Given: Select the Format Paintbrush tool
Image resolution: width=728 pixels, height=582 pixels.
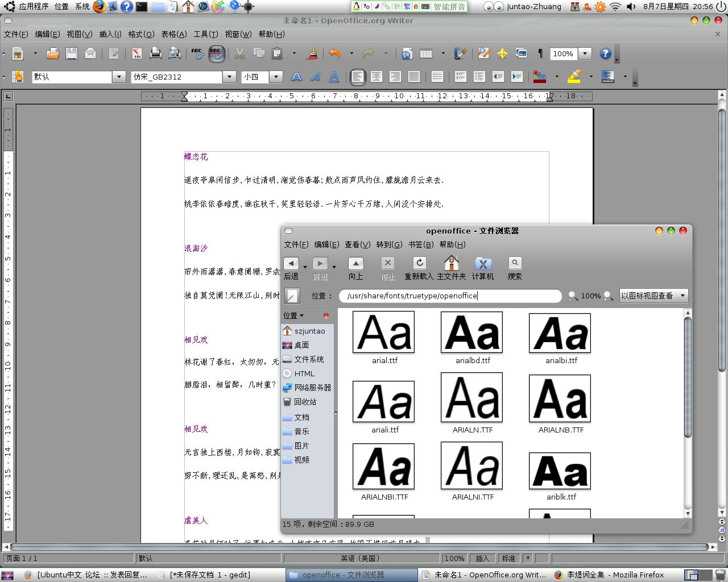Looking at the screenshot, I should pyautogui.click(x=312, y=53).
